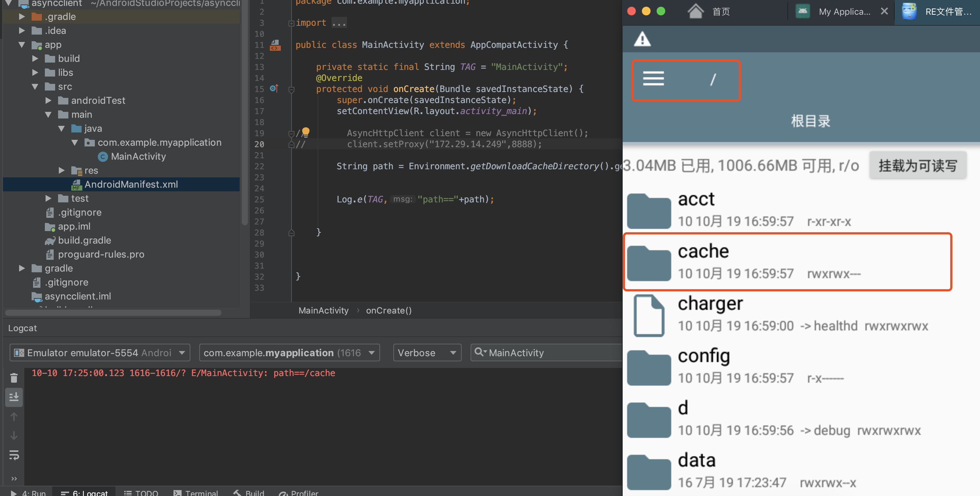Show more Logcat toolbar actions
The height and width of the screenshot is (496, 980).
[x=14, y=478]
